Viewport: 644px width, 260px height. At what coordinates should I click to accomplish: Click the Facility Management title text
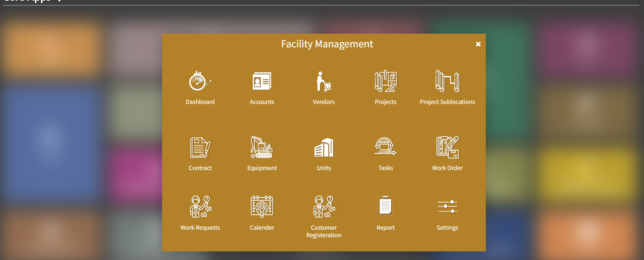point(327,44)
